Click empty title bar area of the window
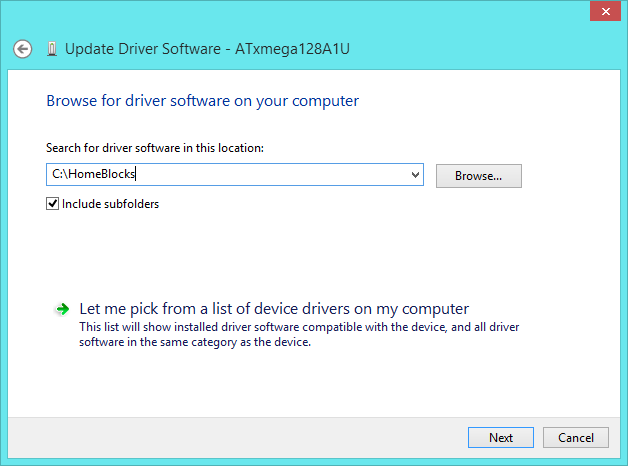 (300, 13)
